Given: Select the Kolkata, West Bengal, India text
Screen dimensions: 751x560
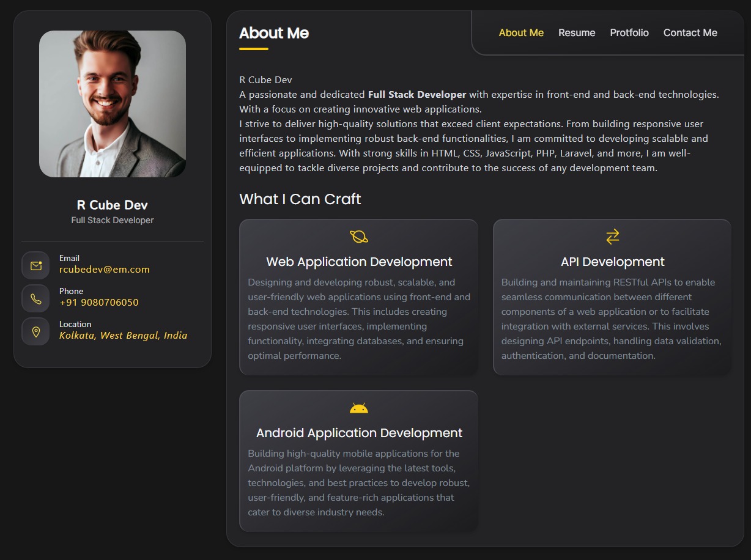Looking at the screenshot, I should tap(124, 335).
